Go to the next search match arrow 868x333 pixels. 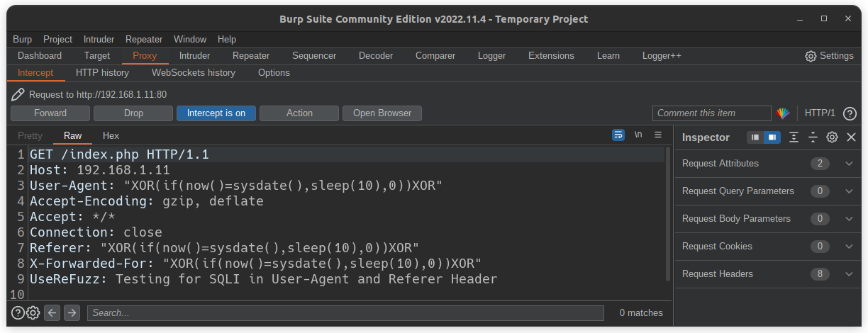tap(72, 312)
